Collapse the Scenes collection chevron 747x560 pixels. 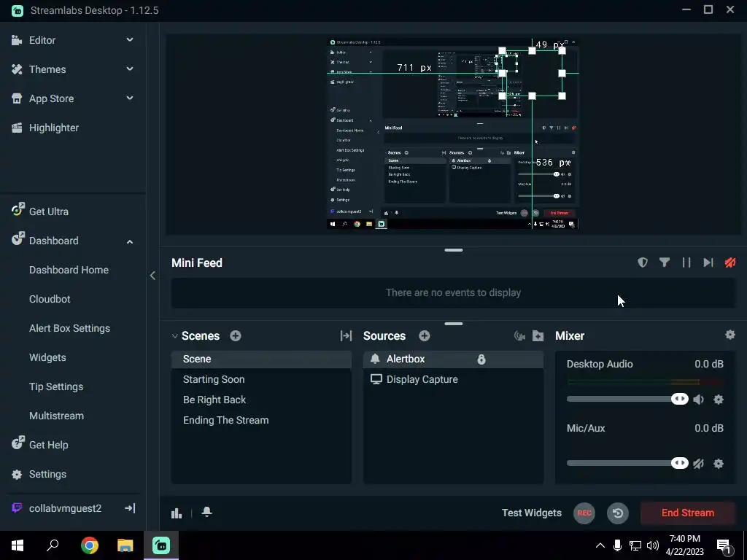pos(175,335)
